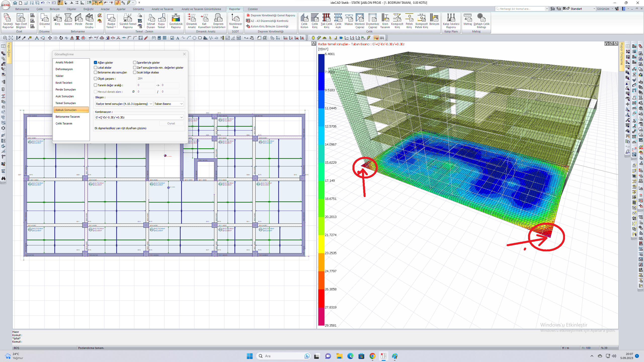644x362 pixels.
Task: Open the Perde Grubu report
Action: click(89, 21)
